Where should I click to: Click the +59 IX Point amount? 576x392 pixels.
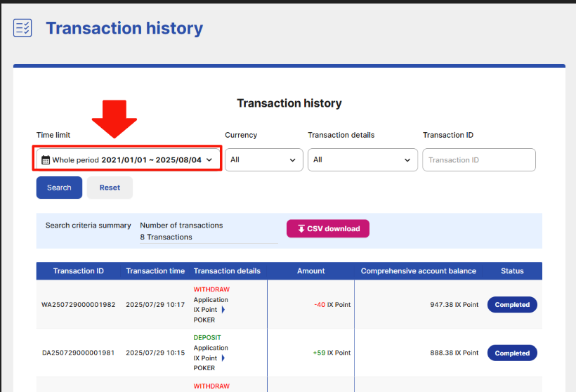332,353
